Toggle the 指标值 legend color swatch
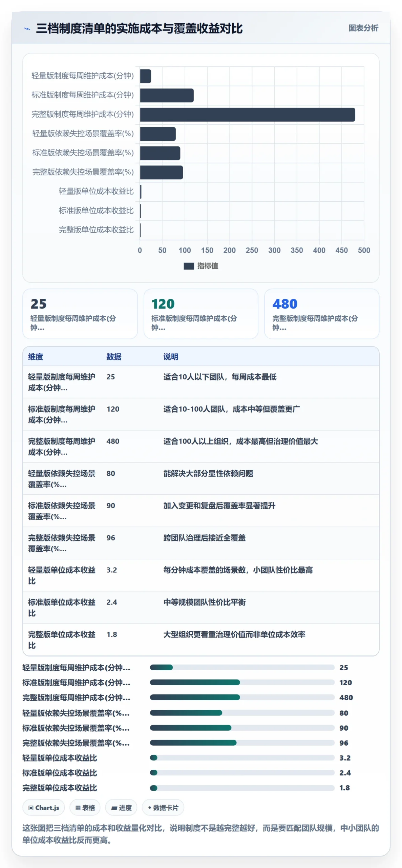Viewport: 402px width, 868px height. (x=189, y=266)
